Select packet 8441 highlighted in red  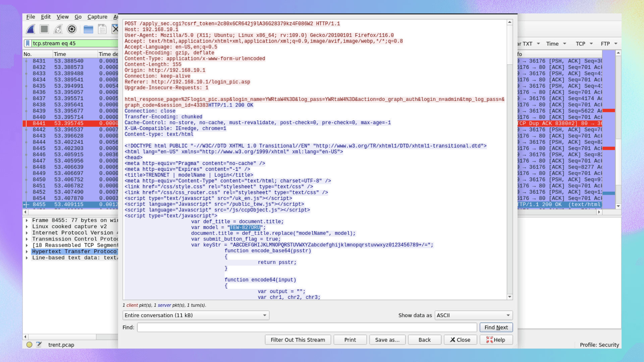pos(70,123)
